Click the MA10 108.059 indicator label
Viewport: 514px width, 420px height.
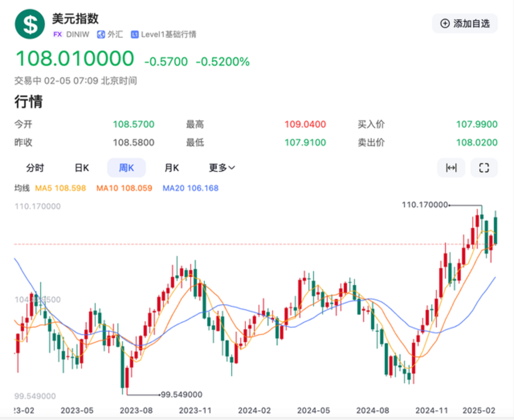[124, 188]
